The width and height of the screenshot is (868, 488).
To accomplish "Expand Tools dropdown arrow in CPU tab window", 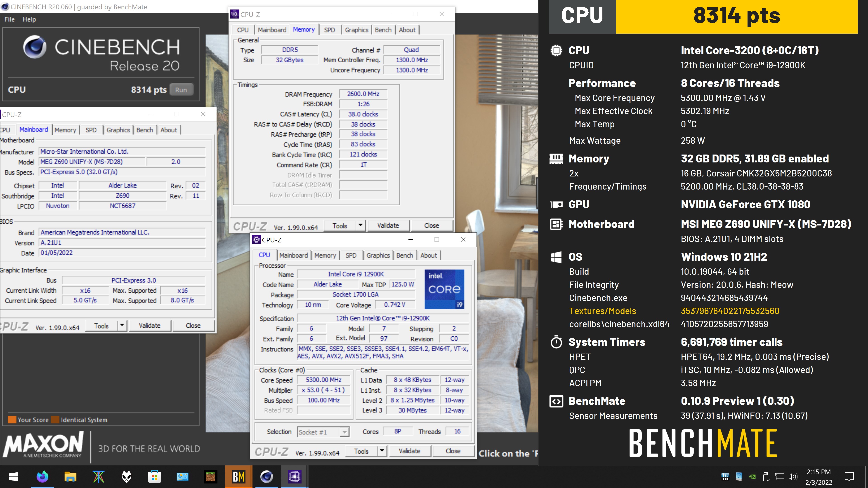I will (382, 451).
